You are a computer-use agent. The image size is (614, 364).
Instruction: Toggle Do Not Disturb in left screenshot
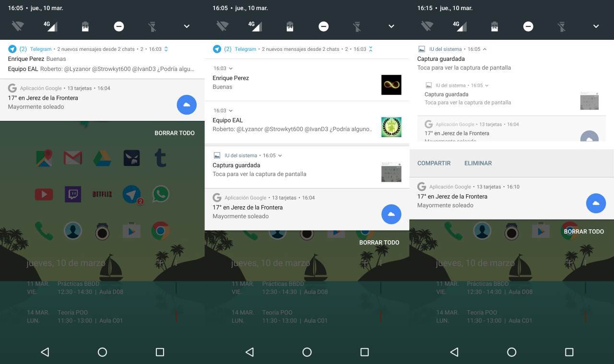pos(119,26)
